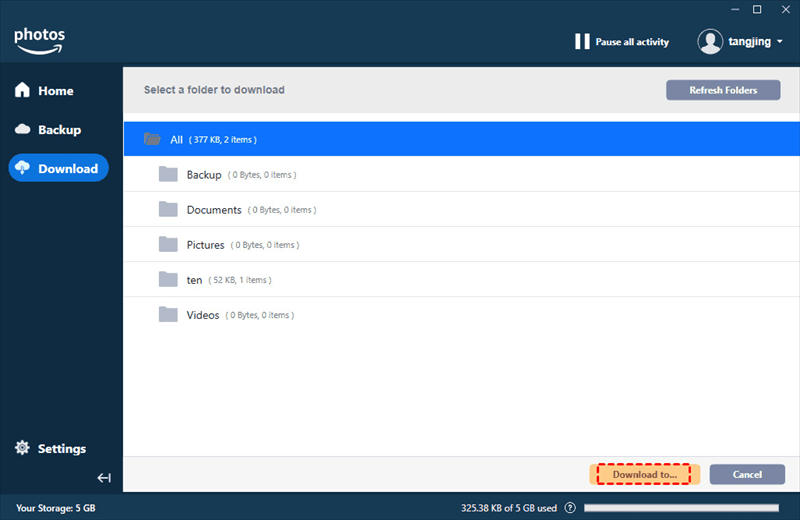
Task: Click the Documents folder icon
Action: tap(168, 209)
